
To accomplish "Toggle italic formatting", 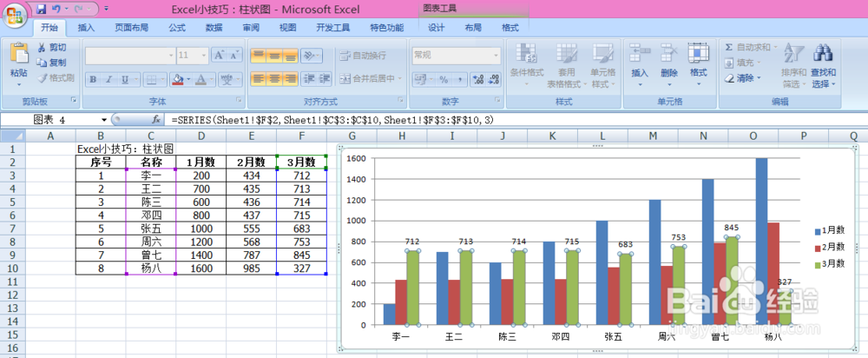I will [x=108, y=80].
